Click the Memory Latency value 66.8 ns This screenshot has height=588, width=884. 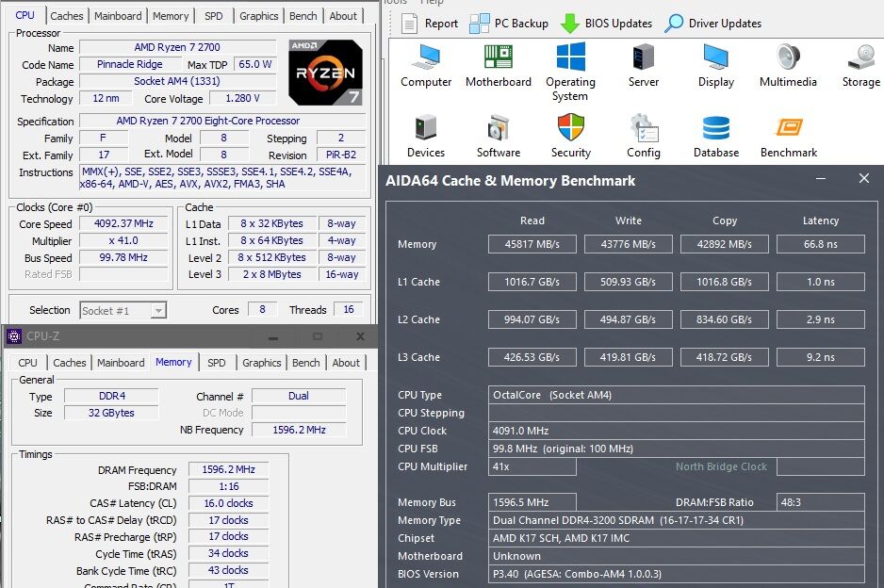click(x=820, y=244)
